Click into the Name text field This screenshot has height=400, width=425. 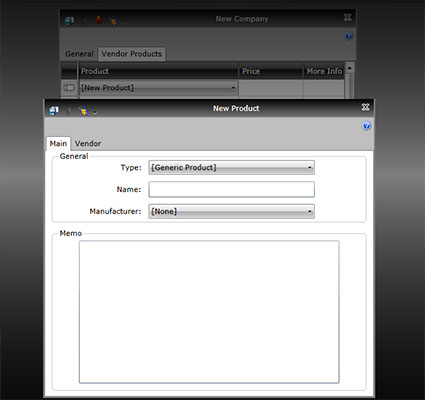(232, 189)
